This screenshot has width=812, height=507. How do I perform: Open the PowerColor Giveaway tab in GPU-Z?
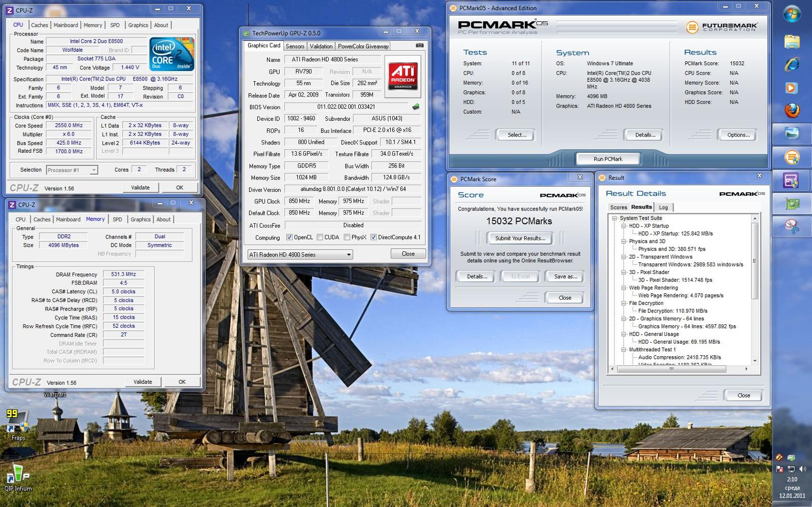point(363,46)
